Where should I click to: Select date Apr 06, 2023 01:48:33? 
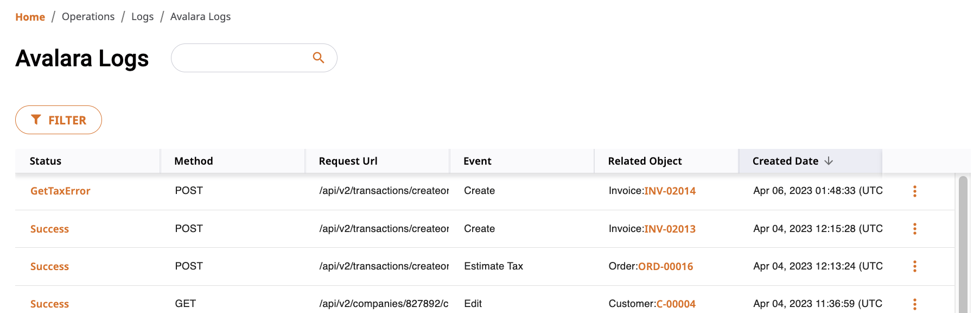(x=818, y=191)
